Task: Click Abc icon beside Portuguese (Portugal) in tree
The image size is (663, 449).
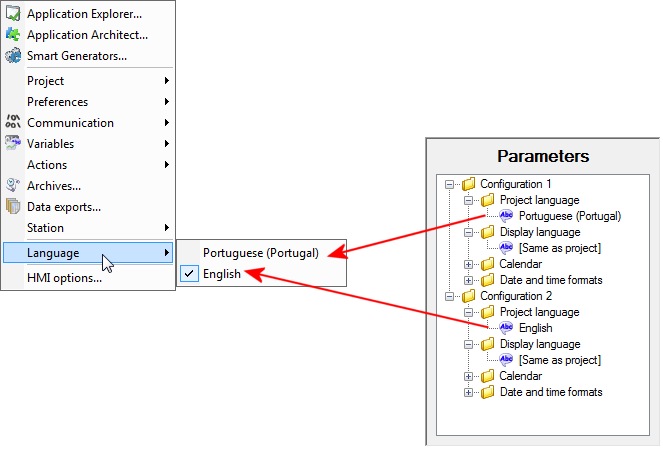Action: point(506,216)
